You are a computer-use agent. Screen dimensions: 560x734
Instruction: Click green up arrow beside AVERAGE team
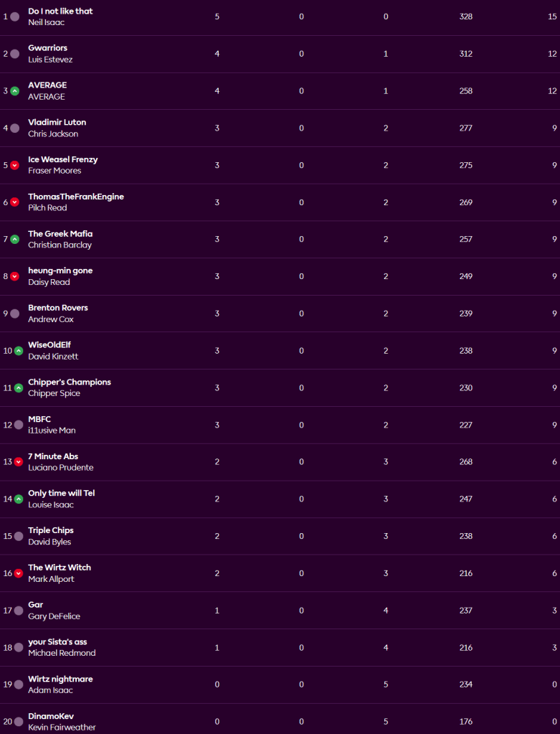pyautogui.click(x=14, y=91)
